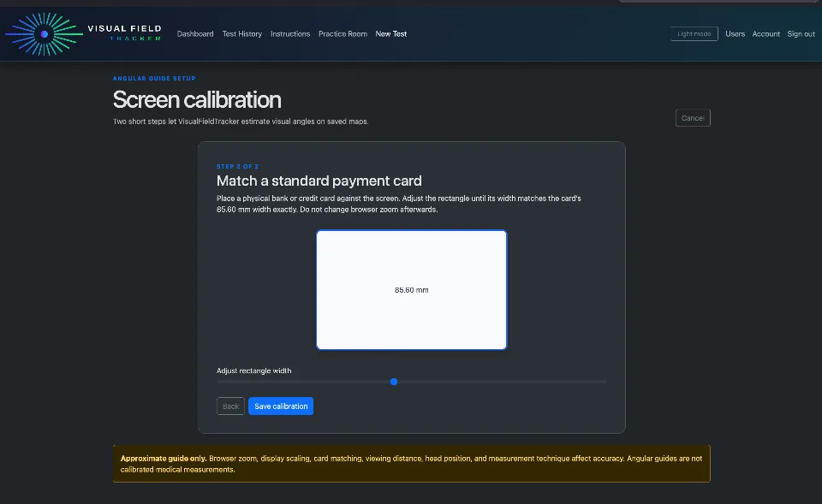822x504 pixels.
Task: Click the 'Screen calibration' title
Action: (197, 99)
